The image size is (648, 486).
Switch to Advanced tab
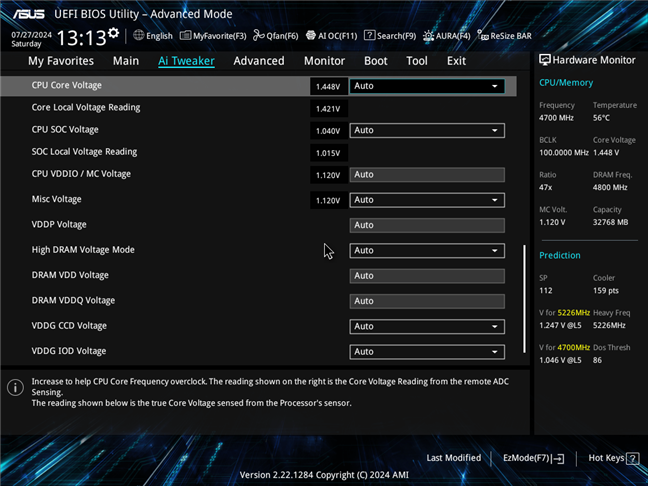[x=259, y=61]
